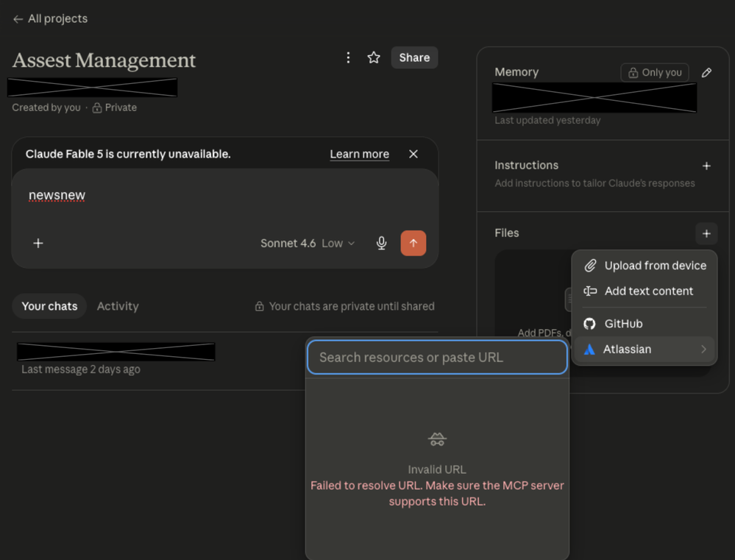Switch to the Activity tab
The height and width of the screenshot is (560, 735).
pyautogui.click(x=118, y=306)
